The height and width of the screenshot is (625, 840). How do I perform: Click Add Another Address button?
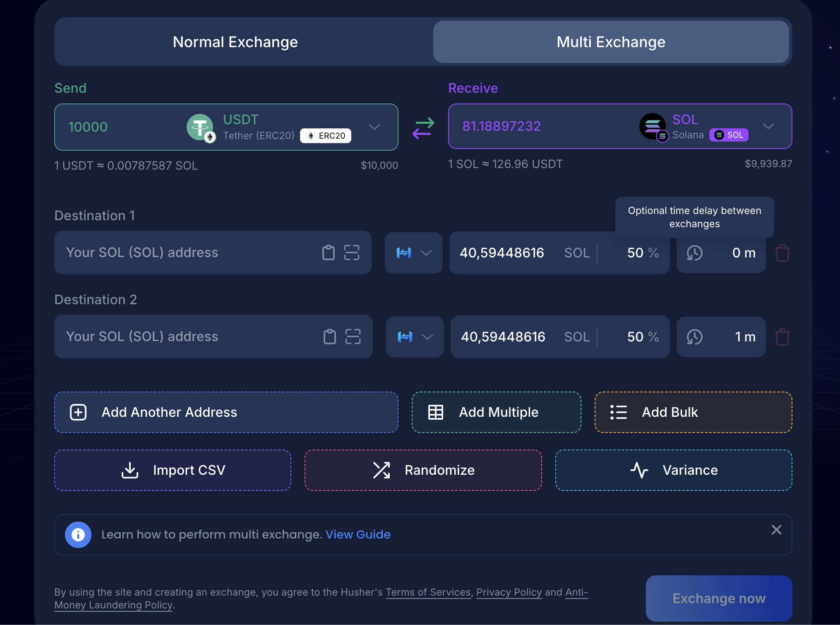pyautogui.click(x=226, y=412)
